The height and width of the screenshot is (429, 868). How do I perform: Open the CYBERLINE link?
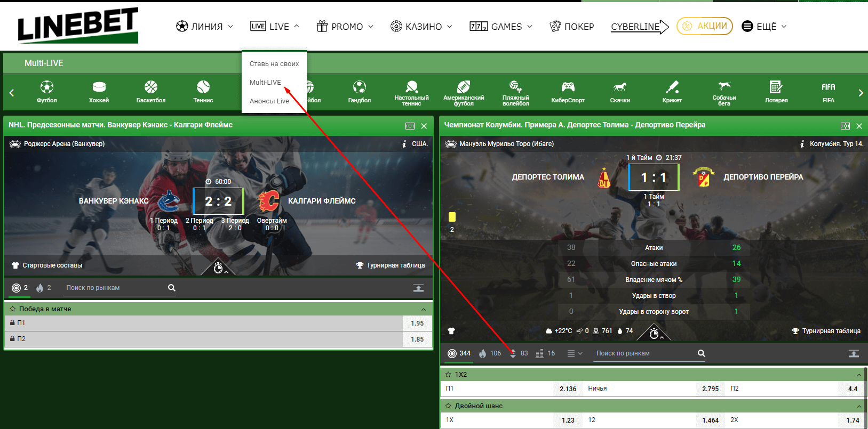coord(640,27)
